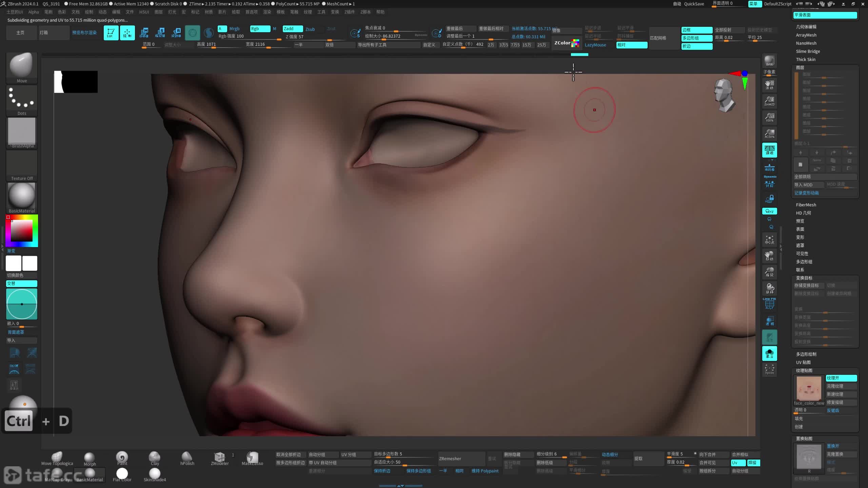Select the MaskLasso brush

tap(252, 459)
